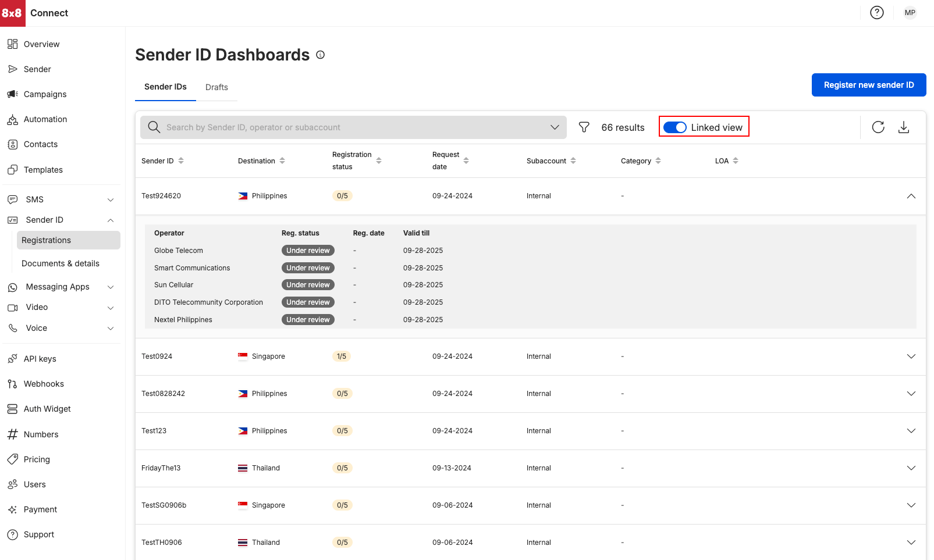Screen dimensions: 934x560
Task: Collapse the Test924620 row details
Action: [911, 196]
